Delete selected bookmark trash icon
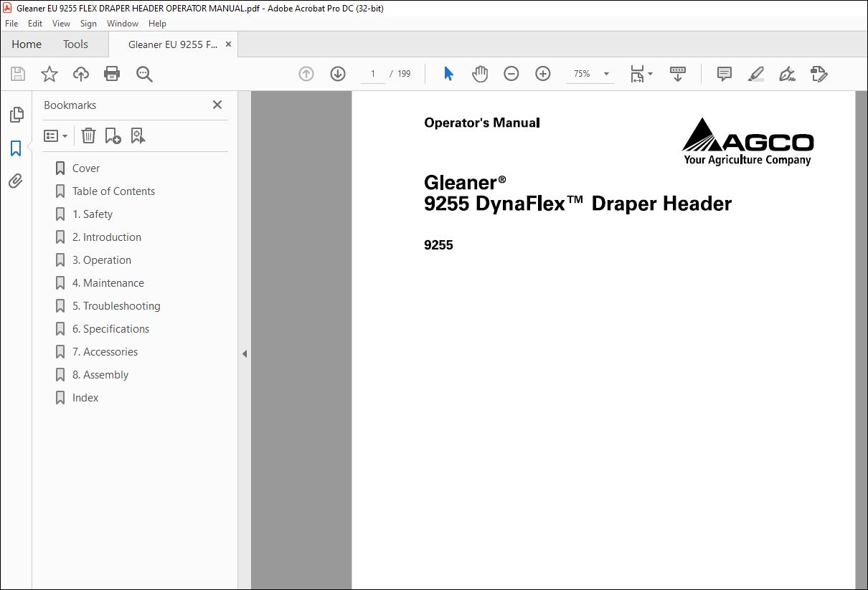 (x=88, y=135)
